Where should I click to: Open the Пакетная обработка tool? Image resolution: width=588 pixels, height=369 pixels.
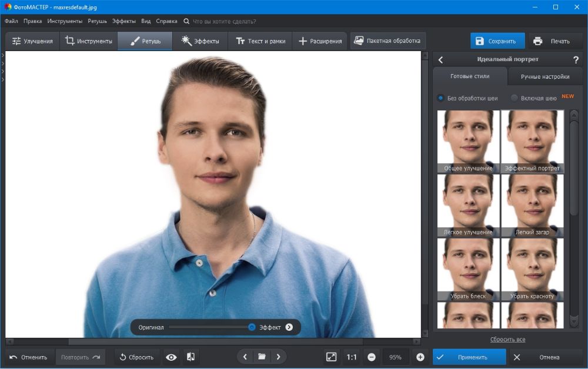point(387,41)
